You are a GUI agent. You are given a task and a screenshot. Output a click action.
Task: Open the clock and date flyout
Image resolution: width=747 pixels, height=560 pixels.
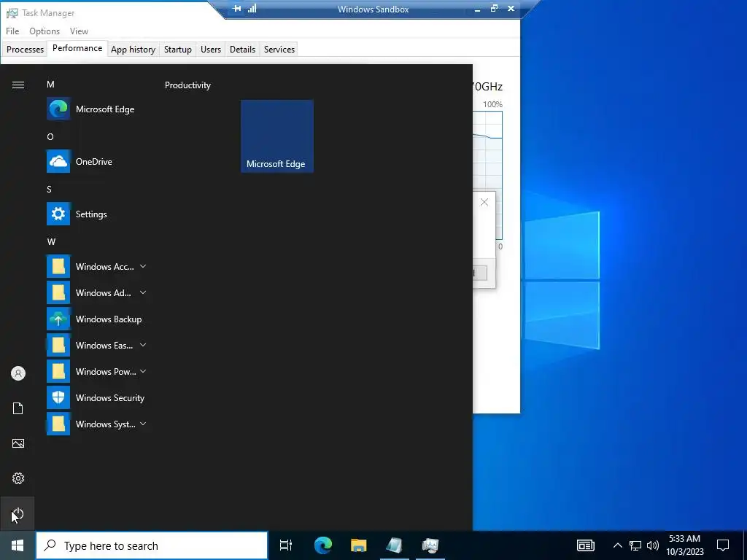(684, 545)
